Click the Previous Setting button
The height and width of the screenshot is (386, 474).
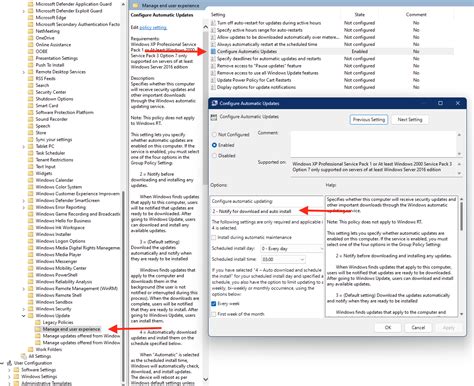tap(369, 120)
